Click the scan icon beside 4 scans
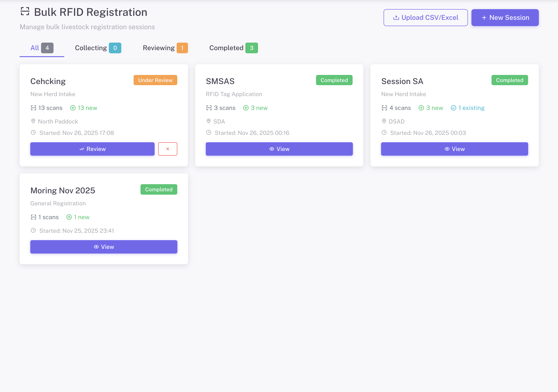 pos(384,108)
